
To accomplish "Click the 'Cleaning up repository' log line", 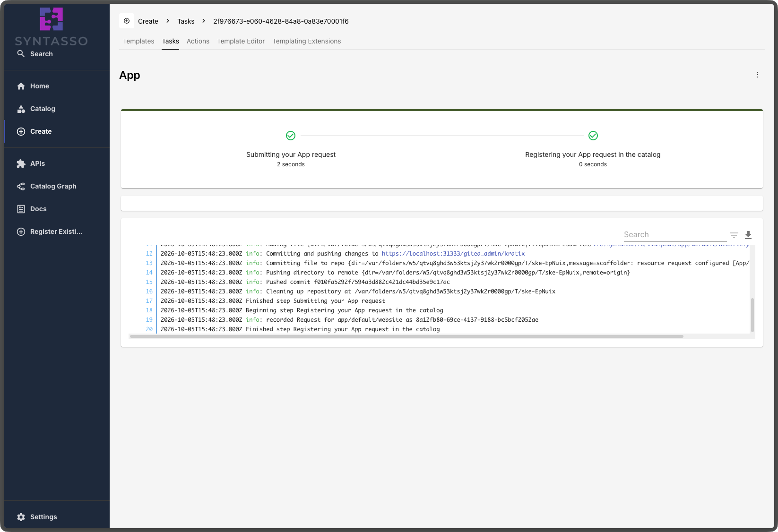I will click(358, 292).
